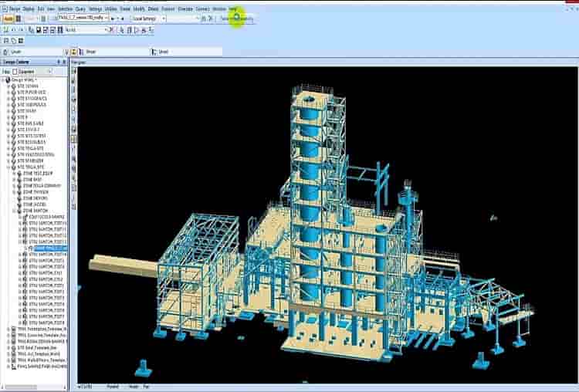Click the play arrow icon in second toolbar row
Viewport: 579px width, 392px height.
[136, 30]
